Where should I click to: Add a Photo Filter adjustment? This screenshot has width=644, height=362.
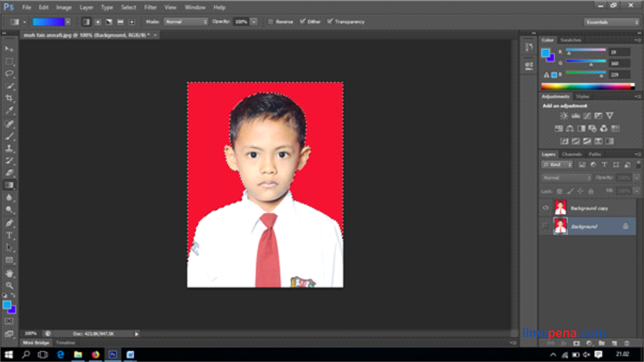click(x=592, y=129)
